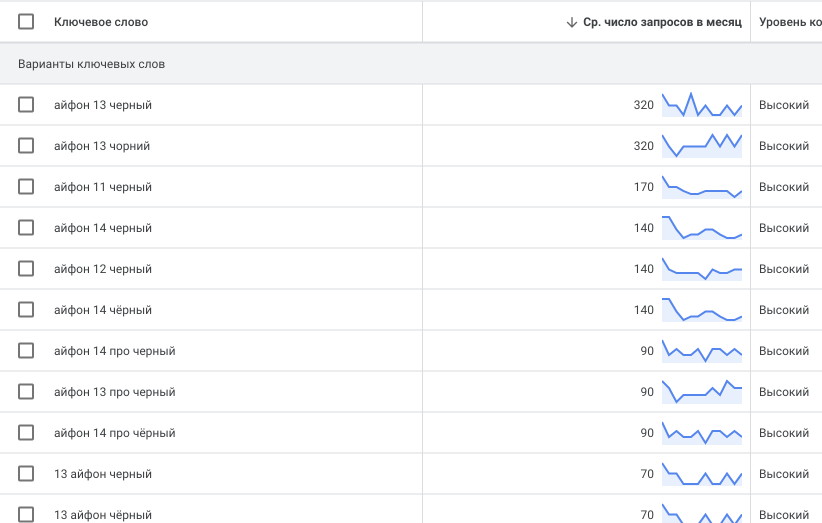This screenshot has height=523, width=822.
Task: Click keyword айфон 11 черный
Action: point(103,187)
